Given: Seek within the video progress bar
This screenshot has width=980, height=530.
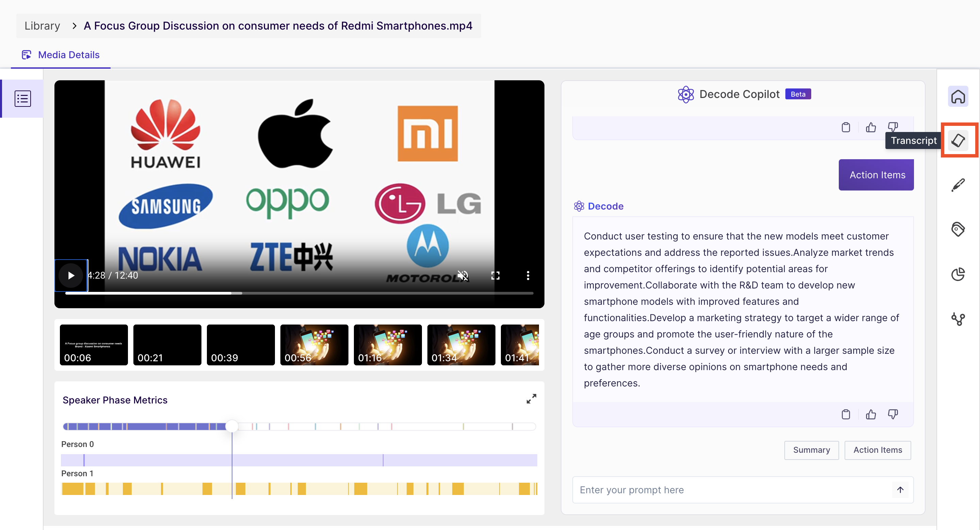Looking at the screenshot, I should point(299,293).
